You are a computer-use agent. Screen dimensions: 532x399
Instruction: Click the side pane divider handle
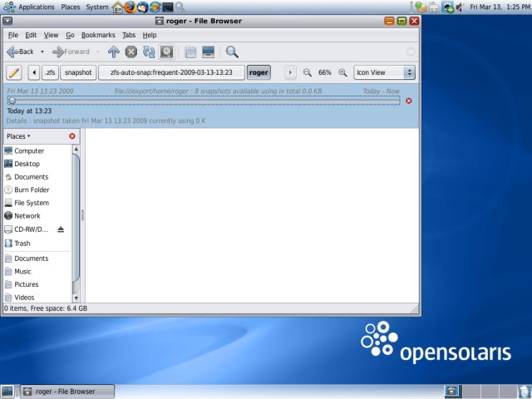82,215
